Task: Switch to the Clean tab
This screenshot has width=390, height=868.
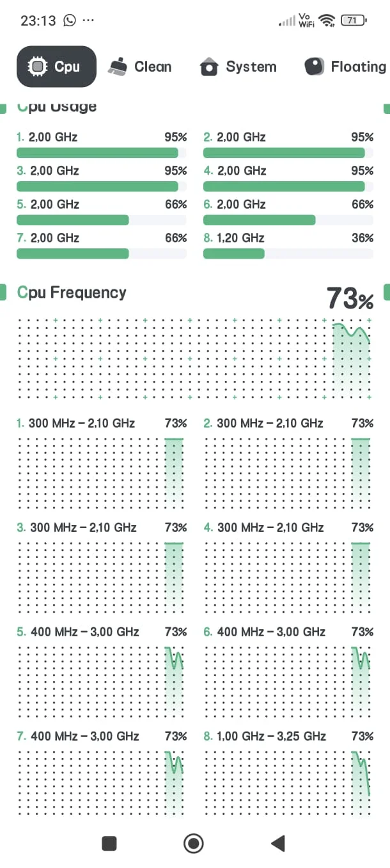Action: click(153, 67)
